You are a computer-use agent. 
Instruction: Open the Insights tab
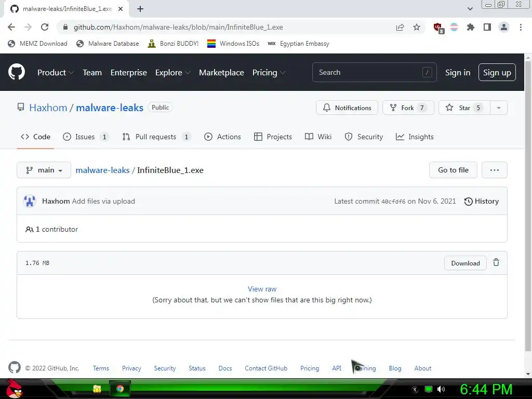point(415,137)
